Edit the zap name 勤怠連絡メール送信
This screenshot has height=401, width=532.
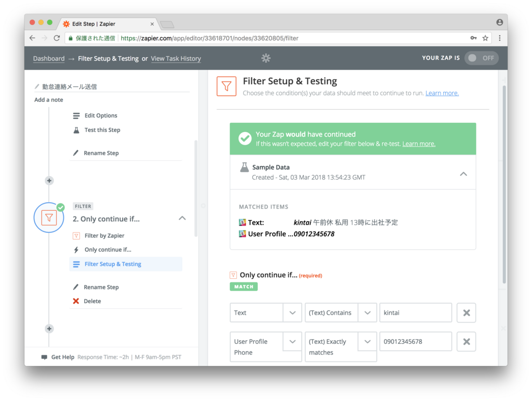pyautogui.click(x=69, y=87)
